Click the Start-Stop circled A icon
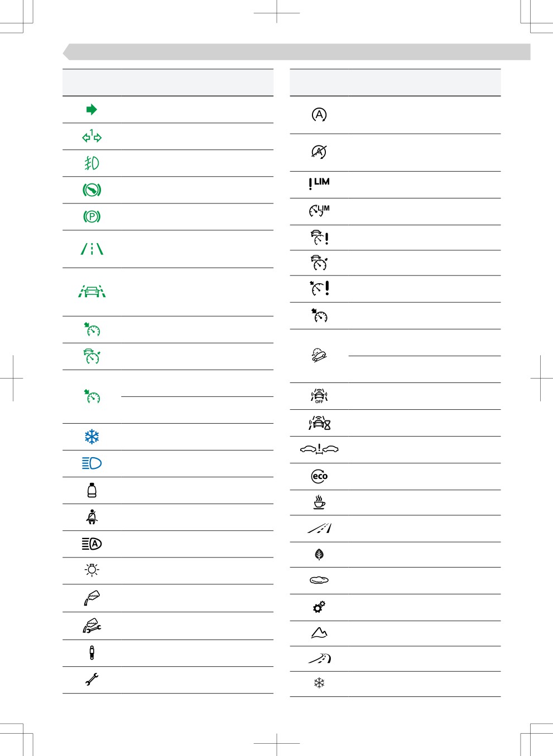Image resolution: width=553 pixels, height=756 pixels. 319,115
